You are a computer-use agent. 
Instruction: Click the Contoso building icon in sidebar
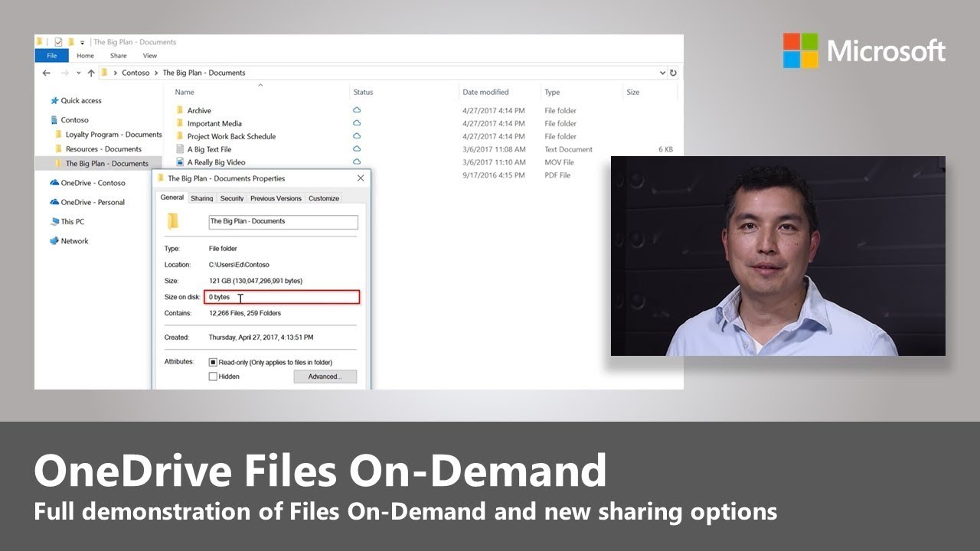click(54, 120)
